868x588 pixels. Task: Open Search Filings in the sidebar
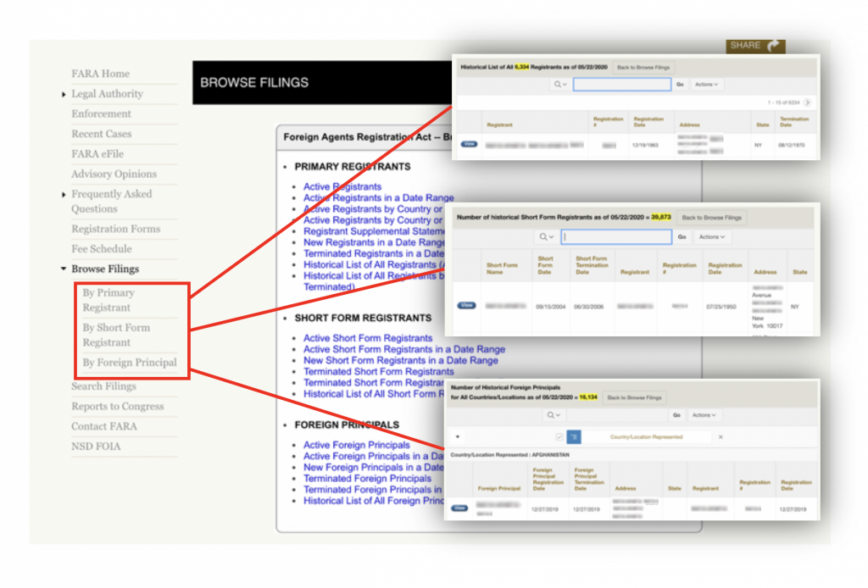pyautogui.click(x=103, y=386)
